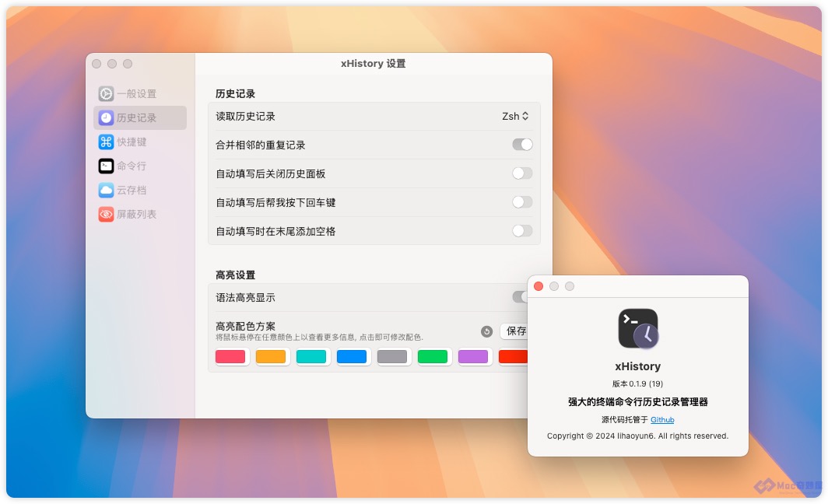Screen dimensions: 828x504
Task: Pick the pink highlight color swatch
Action: pyautogui.click(x=230, y=357)
